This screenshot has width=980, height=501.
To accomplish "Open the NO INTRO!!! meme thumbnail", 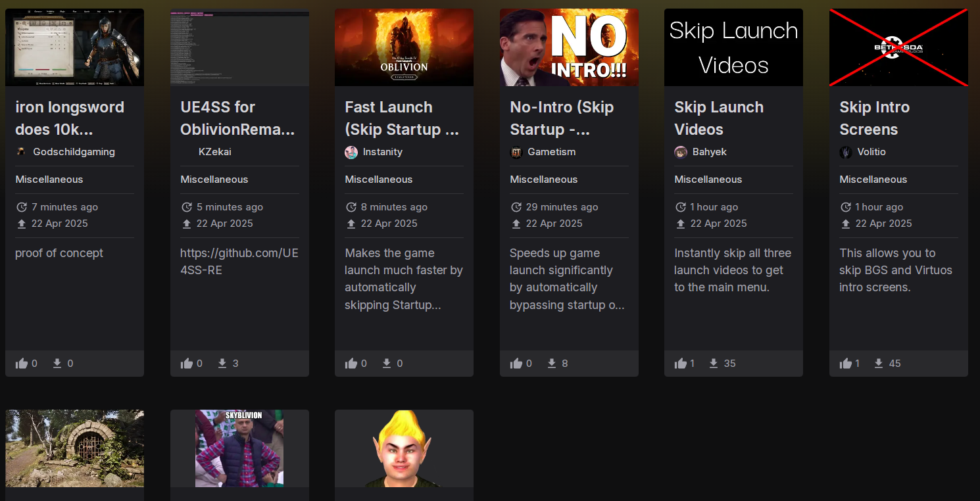I will [569, 47].
